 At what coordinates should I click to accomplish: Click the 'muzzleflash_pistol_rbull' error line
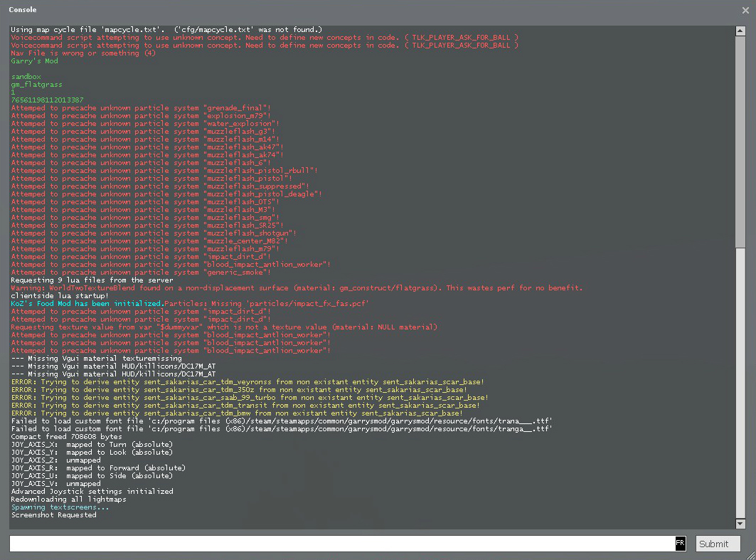pyautogui.click(x=164, y=170)
